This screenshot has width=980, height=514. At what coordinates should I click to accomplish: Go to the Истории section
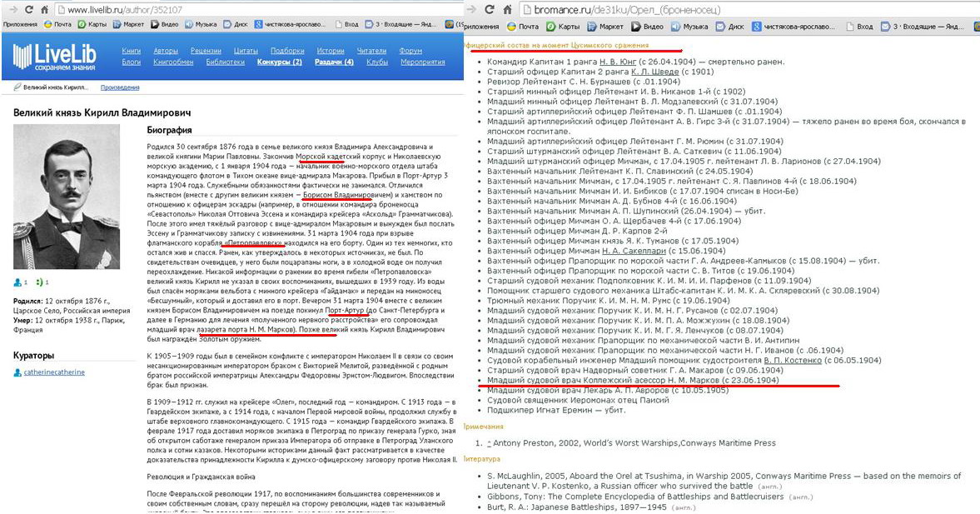[x=331, y=51]
